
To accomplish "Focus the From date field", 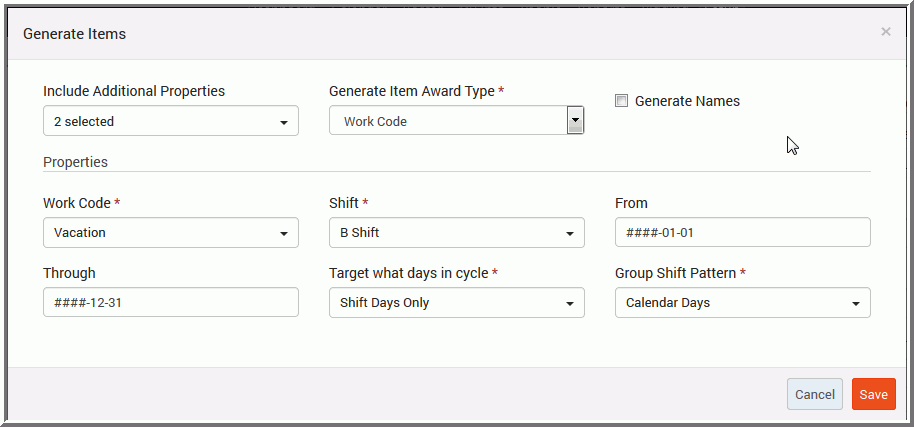I will point(743,232).
